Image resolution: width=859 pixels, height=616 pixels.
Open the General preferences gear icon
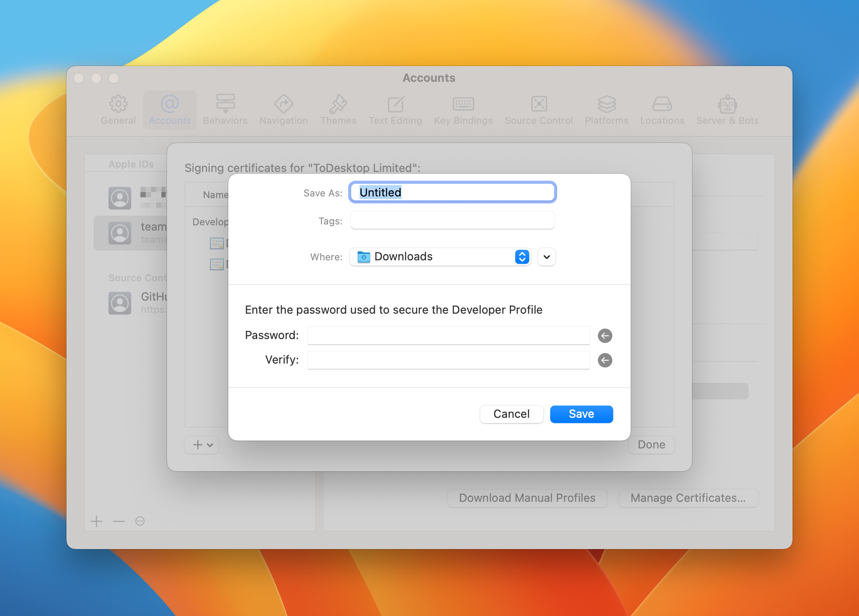(118, 104)
